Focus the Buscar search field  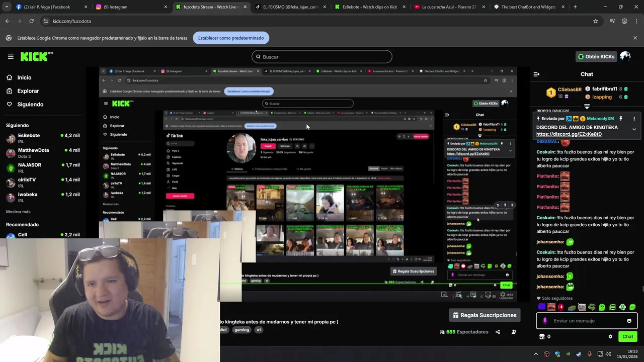(x=322, y=57)
